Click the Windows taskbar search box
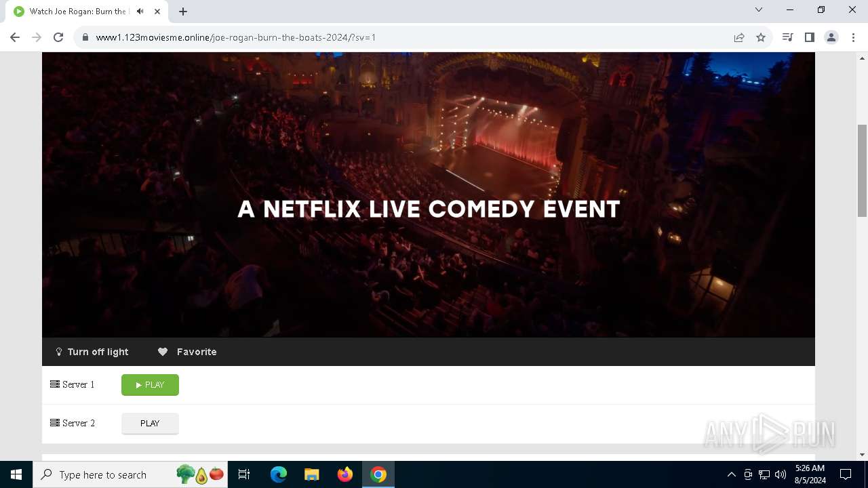Image resolution: width=868 pixels, height=488 pixels. [x=132, y=474]
